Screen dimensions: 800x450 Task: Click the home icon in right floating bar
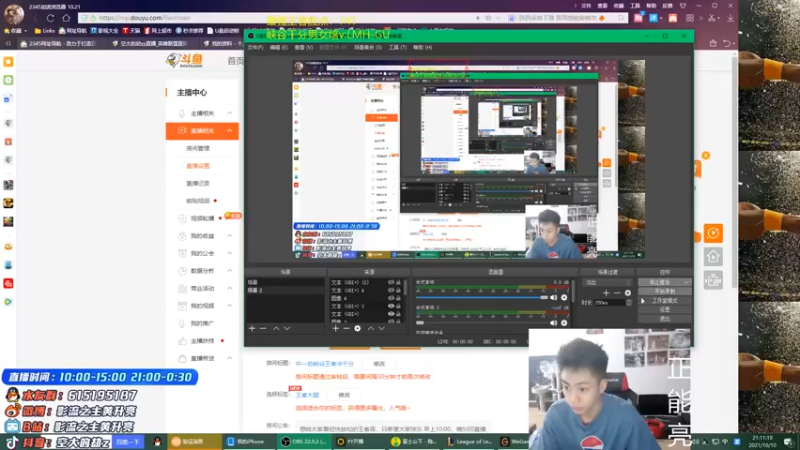(713, 257)
